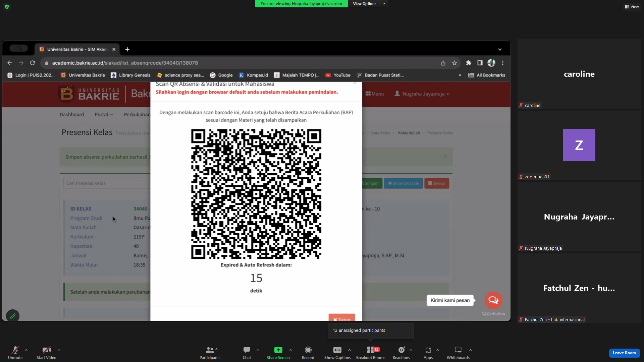Open Whiteboards
Screen dimensions: 644x362
(458, 353)
